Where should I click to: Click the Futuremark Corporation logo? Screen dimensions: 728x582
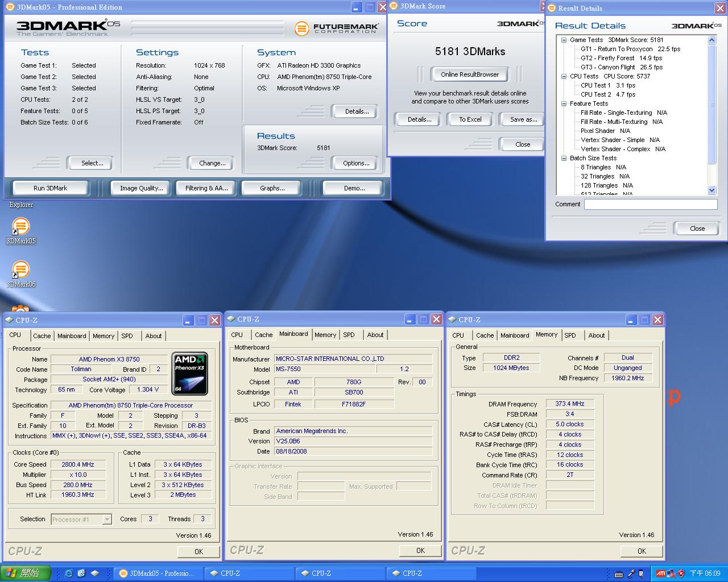click(337, 28)
